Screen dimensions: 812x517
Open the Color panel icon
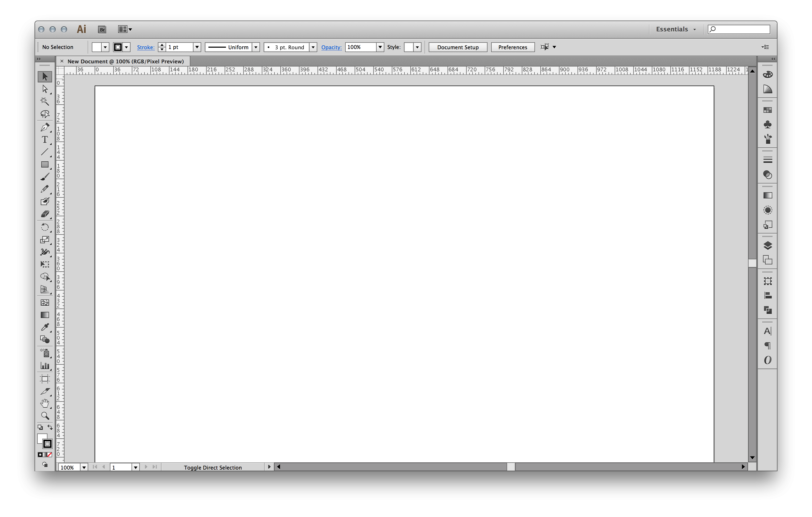pyautogui.click(x=767, y=75)
